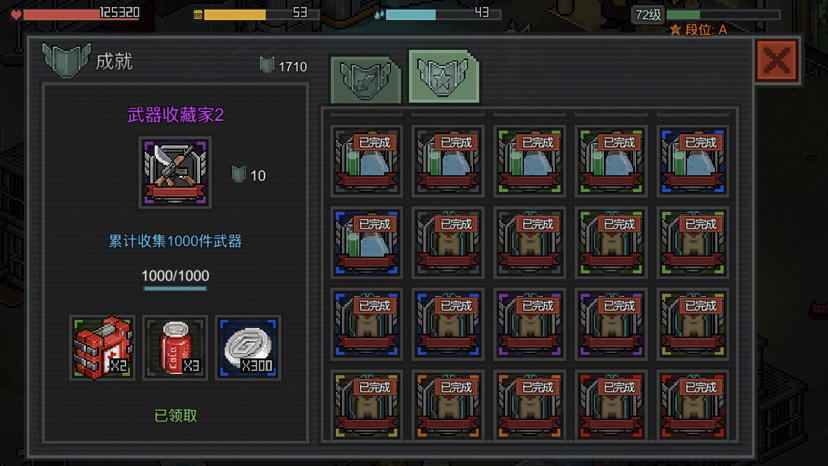Viewport: 828px width, 466px height.
Task: Click the last red-framed achievement in bottom row
Action: tap(693, 405)
